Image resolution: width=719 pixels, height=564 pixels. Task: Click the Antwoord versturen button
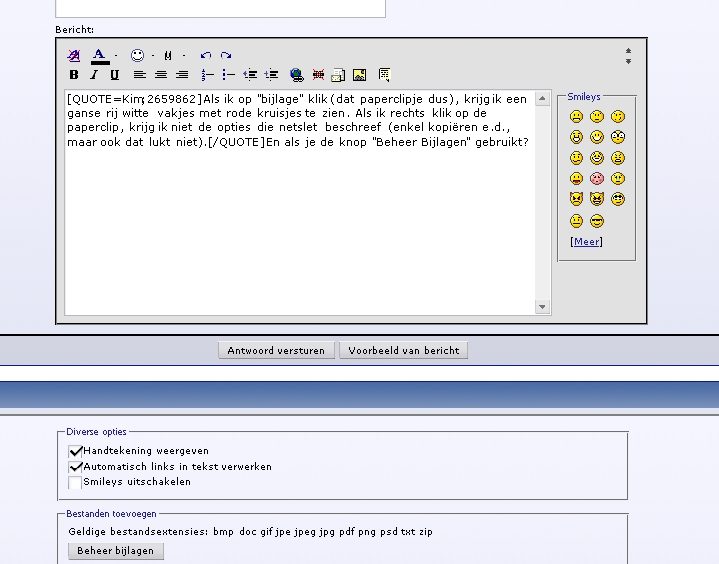tap(276, 350)
